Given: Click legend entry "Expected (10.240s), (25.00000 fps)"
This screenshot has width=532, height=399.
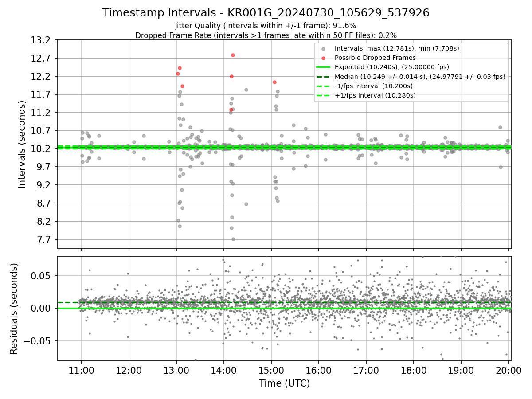Looking at the screenshot, I should point(392,67).
